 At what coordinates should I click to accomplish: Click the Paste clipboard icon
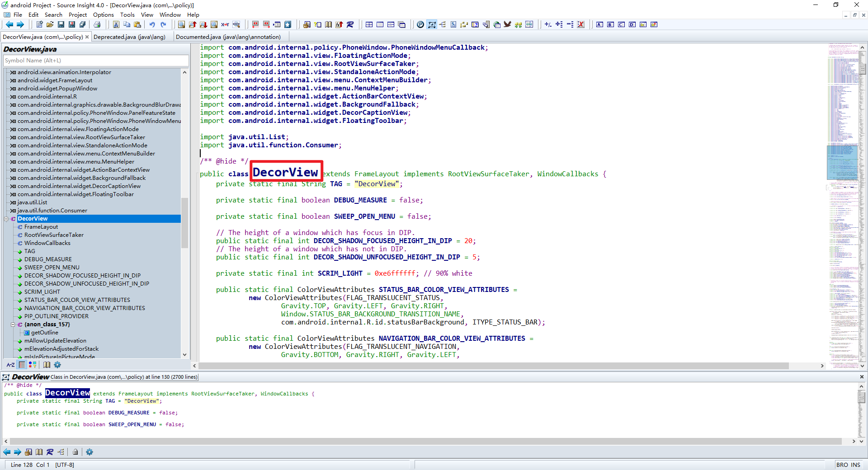coord(138,24)
